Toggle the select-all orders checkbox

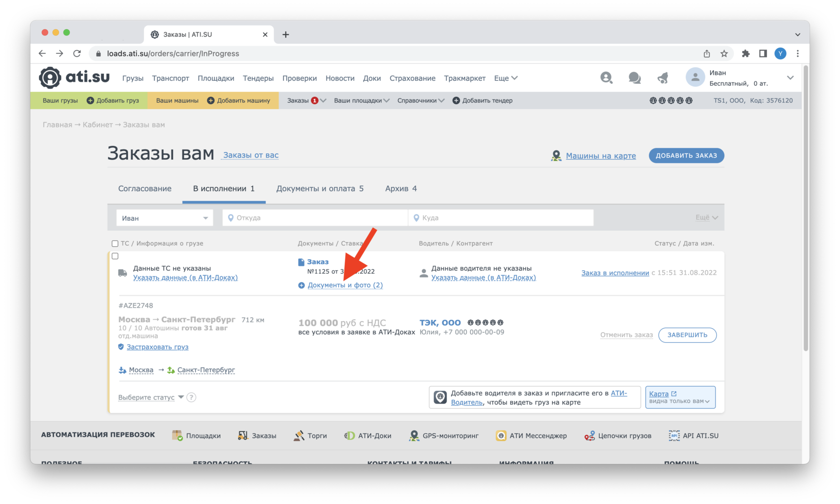click(115, 244)
